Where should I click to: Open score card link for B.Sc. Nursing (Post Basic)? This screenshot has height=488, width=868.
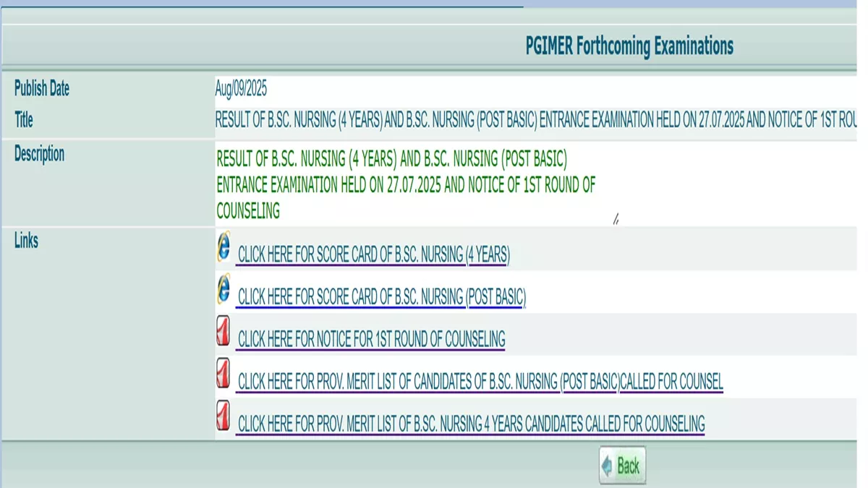point(382,297)
